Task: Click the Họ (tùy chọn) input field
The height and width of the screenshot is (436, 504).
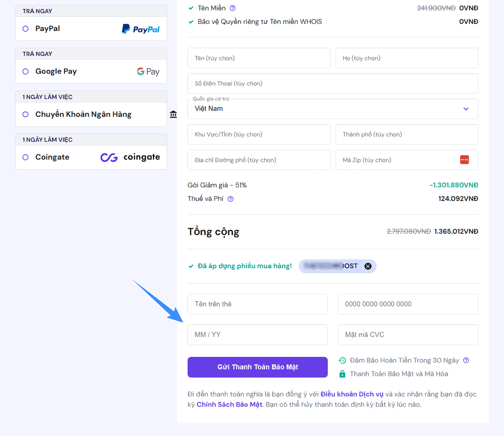Action: 407,58
